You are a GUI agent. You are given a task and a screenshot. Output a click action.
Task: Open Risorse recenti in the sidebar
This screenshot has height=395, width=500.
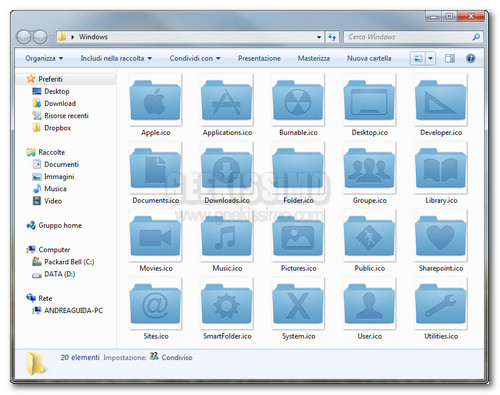coord(66,116)
